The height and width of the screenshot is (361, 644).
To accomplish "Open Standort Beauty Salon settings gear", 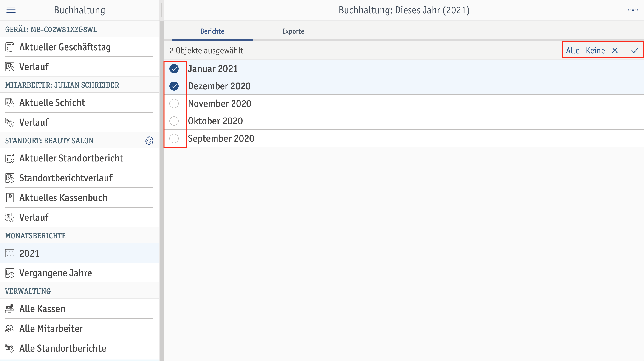I will 149,141.
